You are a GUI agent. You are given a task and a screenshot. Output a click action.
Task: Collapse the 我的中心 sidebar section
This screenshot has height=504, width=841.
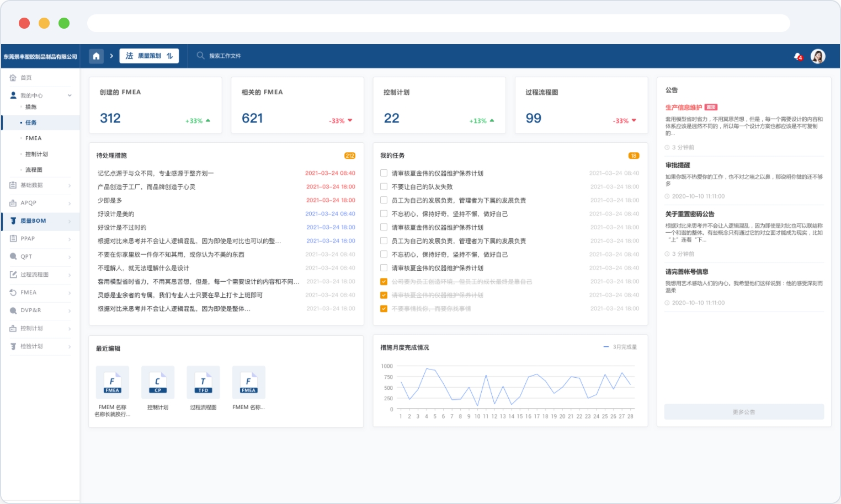[x=70, y=95]
